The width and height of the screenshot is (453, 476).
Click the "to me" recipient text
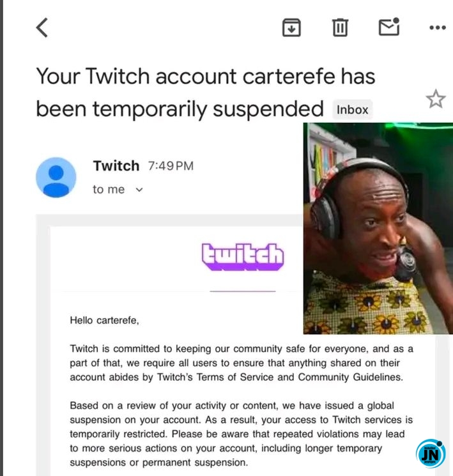coord(109,189)
